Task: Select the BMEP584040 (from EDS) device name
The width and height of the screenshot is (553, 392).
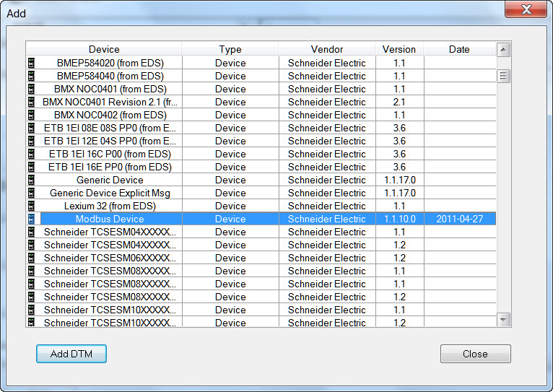Action: (110, 76)
